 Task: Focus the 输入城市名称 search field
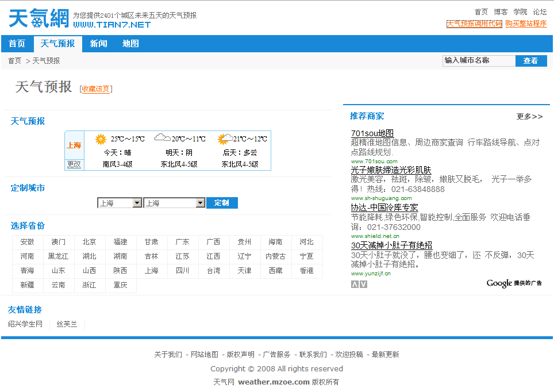479,61
